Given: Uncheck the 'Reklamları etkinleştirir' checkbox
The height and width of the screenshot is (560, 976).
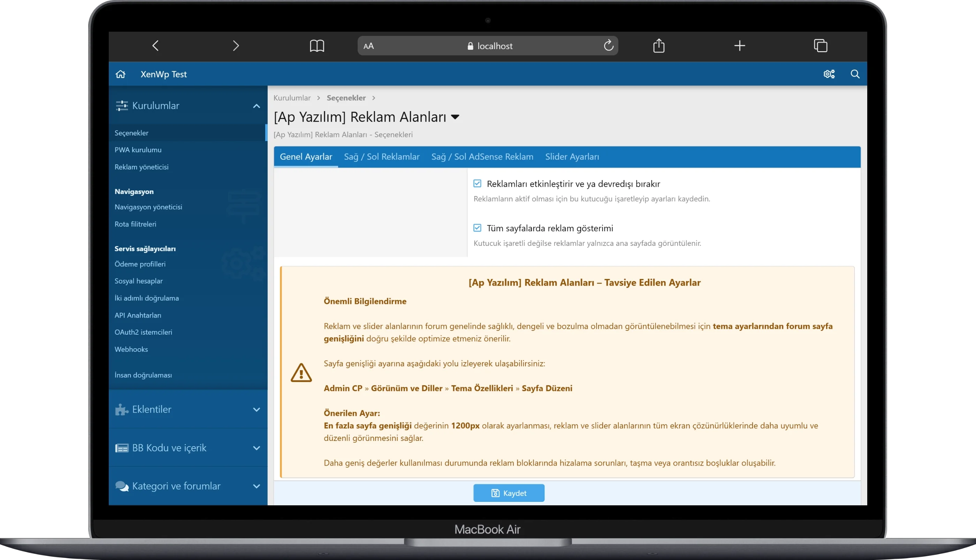Looking at the screenshot, I should [477, 184].
